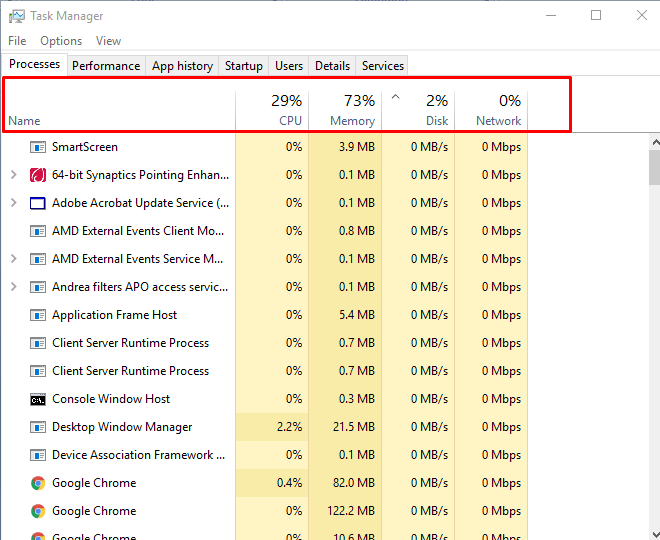Click the 2.2% CPU value
660x540 pixels.
(x=290, y=427)
